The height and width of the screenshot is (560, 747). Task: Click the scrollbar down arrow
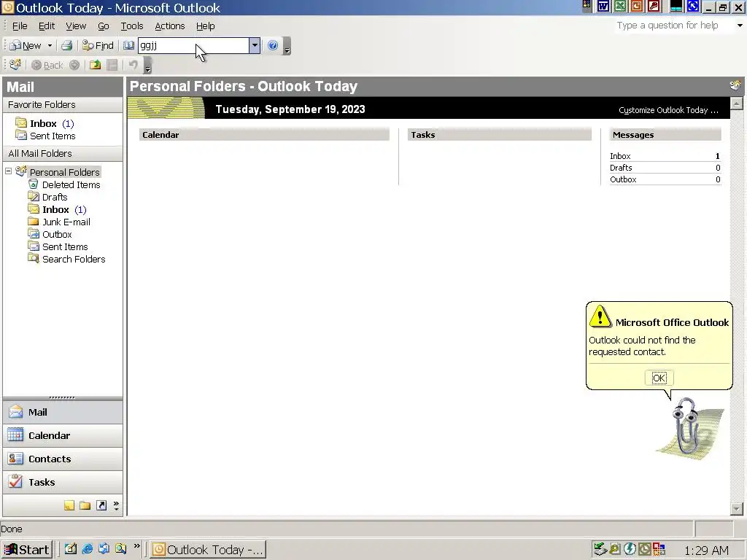point(737,508)
